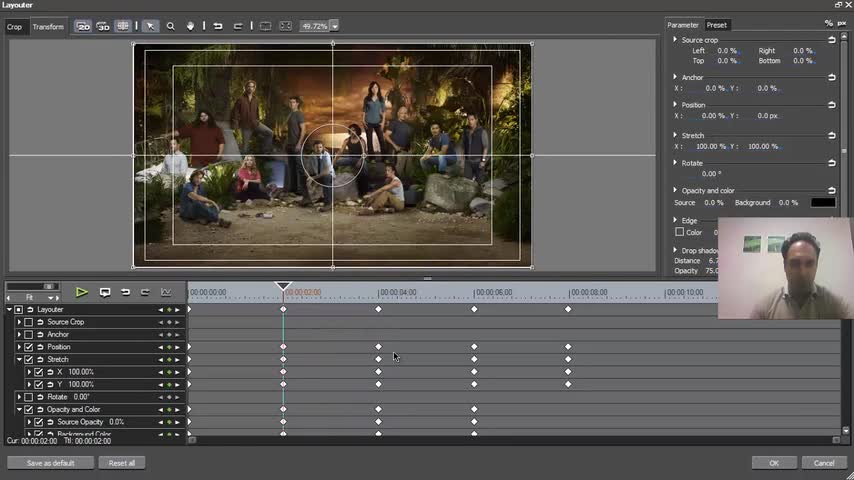Reset Stretch parameters in the right panel
This screenshot has height=480, width=854.
(x=832, y=135)
